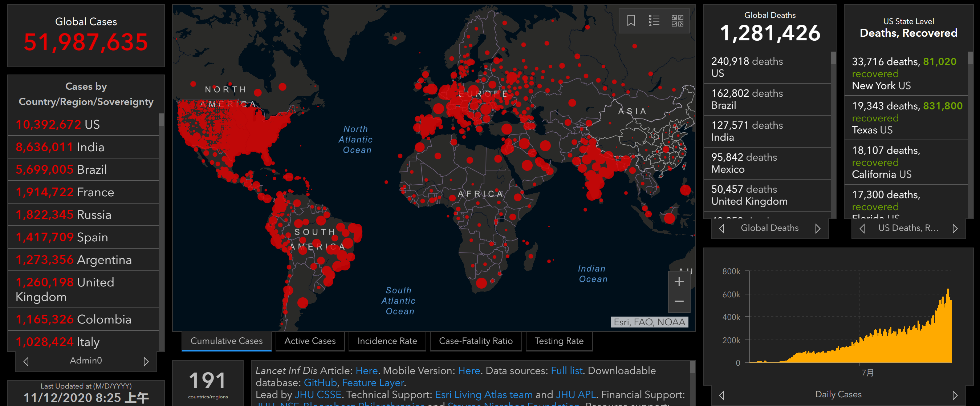The image size is (980, 406).
Task: Open the basemap gallery grid icon
Action: click(677, 21)
